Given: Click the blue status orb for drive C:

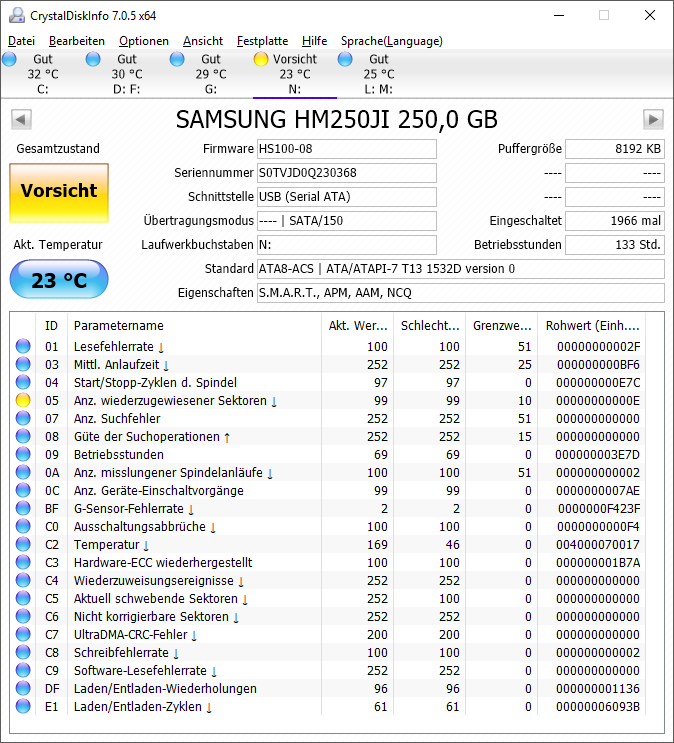Looking at the screenshot, I should [x=9, y=59].
